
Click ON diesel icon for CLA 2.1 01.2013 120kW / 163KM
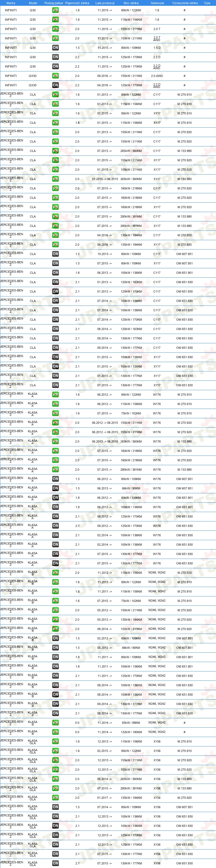pyautogui.click(x=55, y=282)
